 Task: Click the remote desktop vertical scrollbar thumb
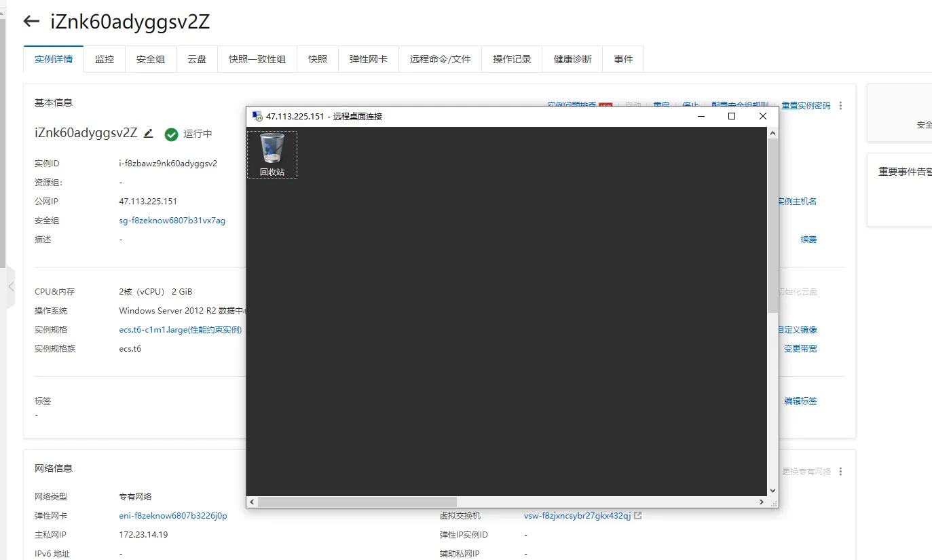point(772,225)
